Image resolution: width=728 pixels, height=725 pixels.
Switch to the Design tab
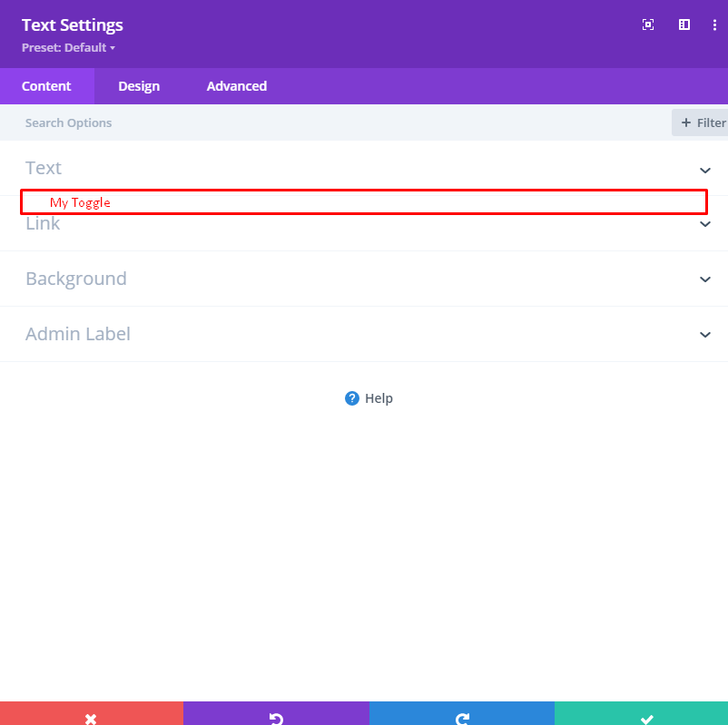139,86
